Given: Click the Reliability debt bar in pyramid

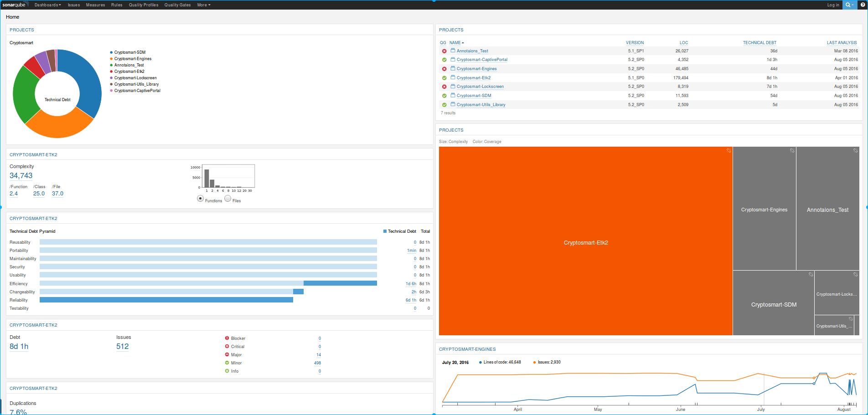Looking at the screenshot, I should coord(166,300).
